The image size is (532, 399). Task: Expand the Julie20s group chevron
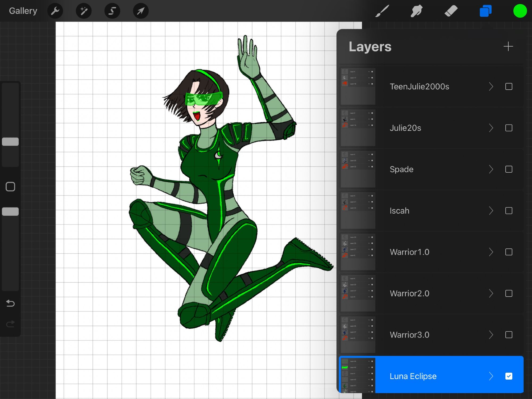click(x=491, y=128)
